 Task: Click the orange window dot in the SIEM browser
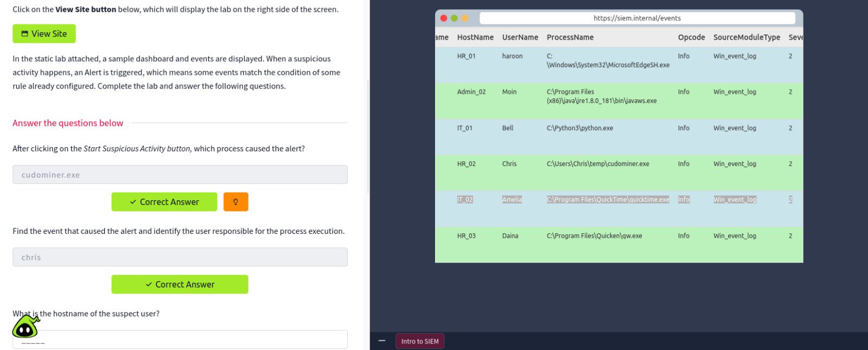click(464, 18)
